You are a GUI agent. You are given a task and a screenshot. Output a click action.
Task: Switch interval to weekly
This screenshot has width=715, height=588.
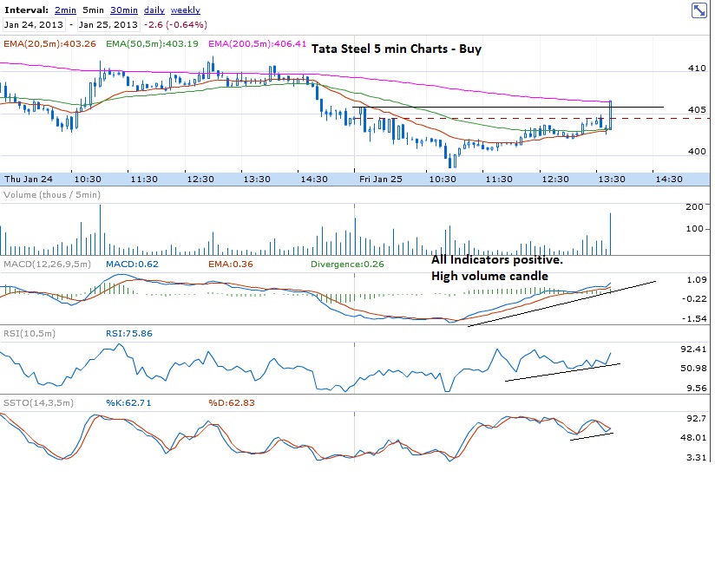(185, 10)
